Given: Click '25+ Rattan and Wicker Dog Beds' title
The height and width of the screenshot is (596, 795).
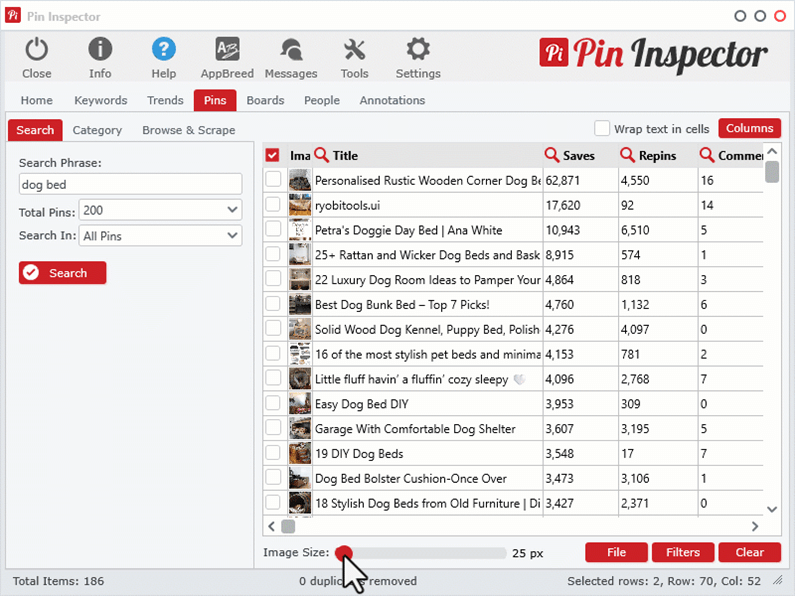Looking at the screenshot, I should click(x=427, y=255).
